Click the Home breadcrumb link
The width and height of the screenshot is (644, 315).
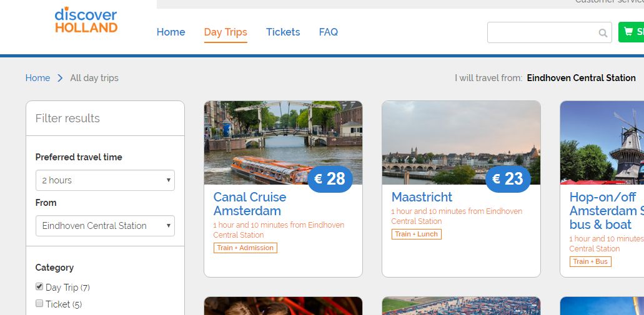(x=37, y=78)
